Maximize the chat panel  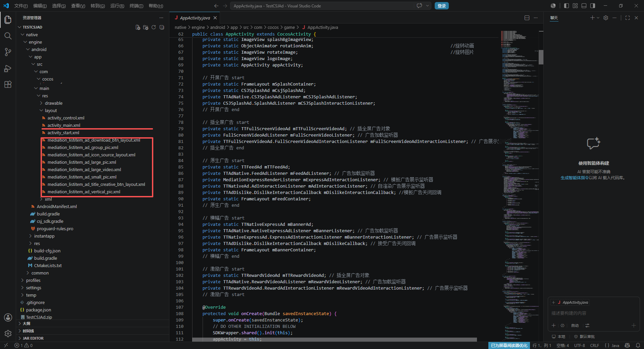pyautogui.click(x=628, y=18)
